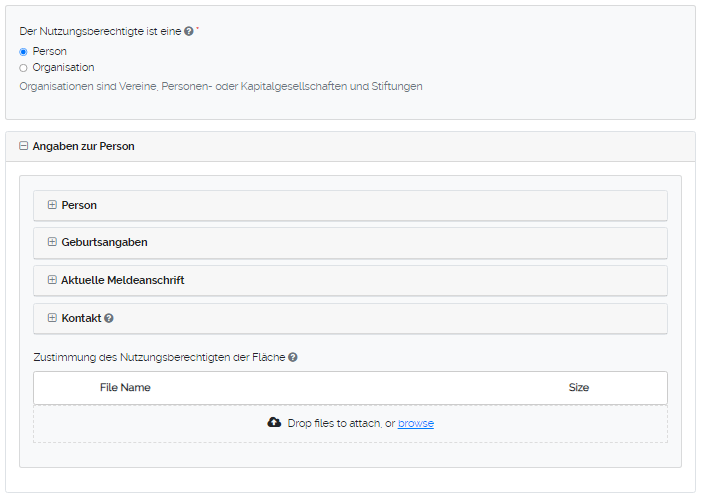Click plus icon beside Geburtsangaben
The image size is (701, 497).
point(52,242)
